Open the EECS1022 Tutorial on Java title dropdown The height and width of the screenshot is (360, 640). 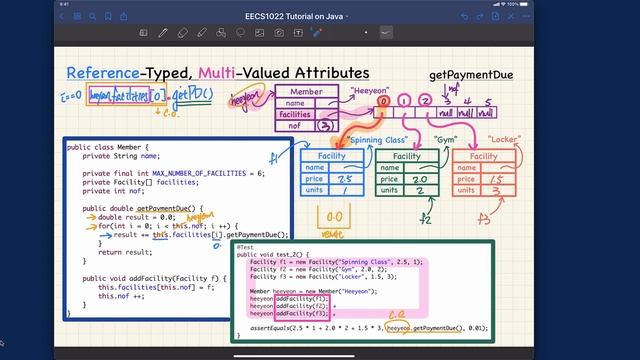click(297, 16)
